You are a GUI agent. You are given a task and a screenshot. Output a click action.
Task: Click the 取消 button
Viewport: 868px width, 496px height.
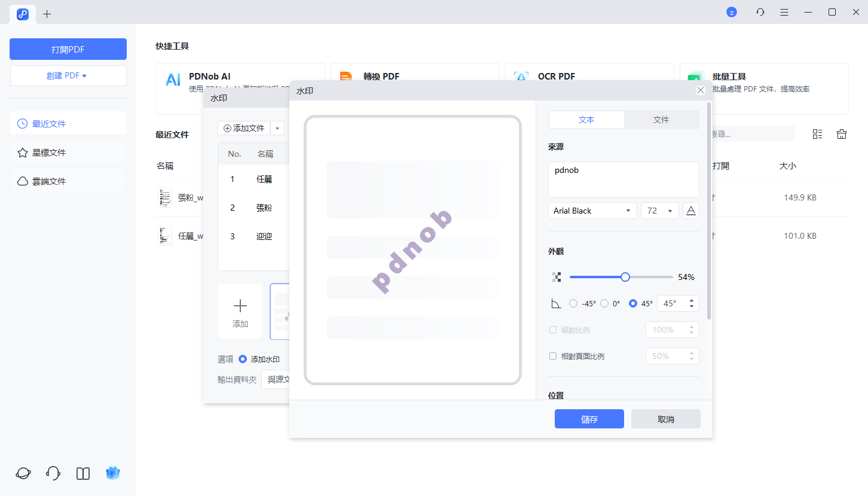(x=665, y=419)
